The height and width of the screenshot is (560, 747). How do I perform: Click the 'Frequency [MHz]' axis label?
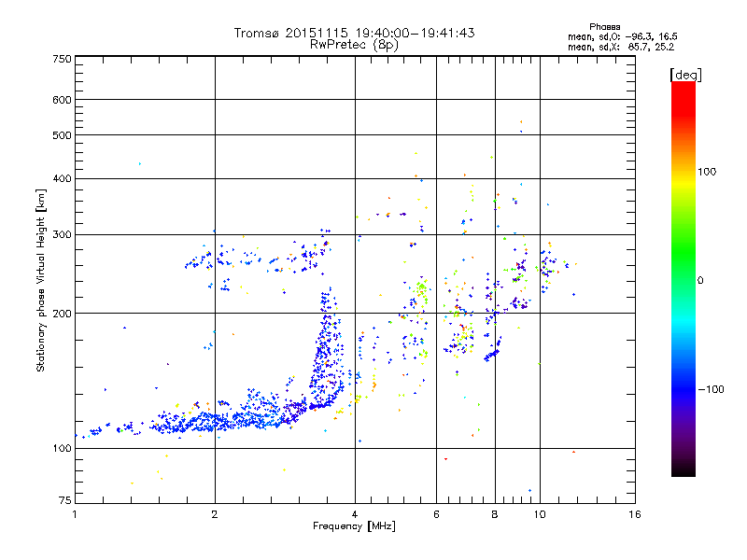(354, 526)
